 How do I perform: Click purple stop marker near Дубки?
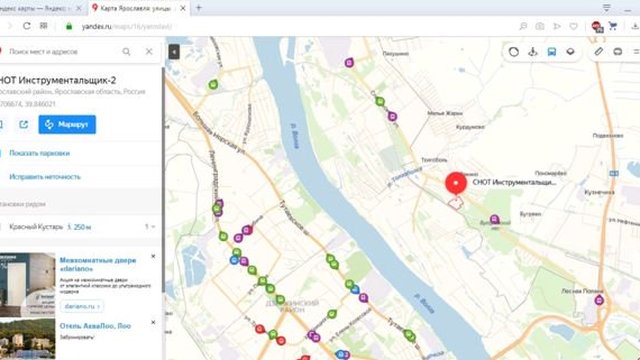tap(494, 220)
